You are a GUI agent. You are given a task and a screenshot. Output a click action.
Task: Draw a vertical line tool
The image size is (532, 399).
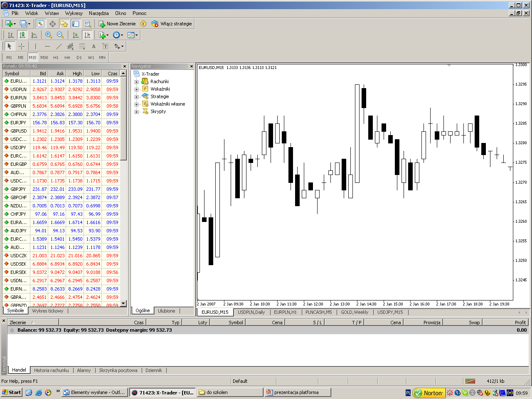pyautogui.click(x=35, y=46)
